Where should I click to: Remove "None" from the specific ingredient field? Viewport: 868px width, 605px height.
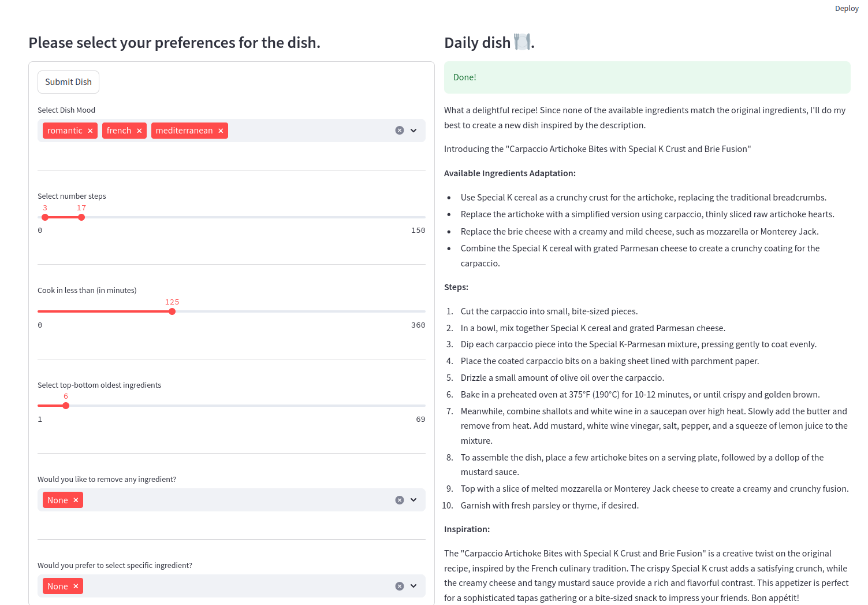[76, 586]
